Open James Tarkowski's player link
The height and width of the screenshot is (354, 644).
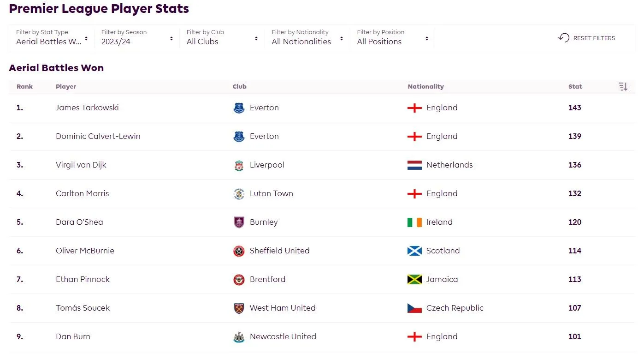(87, 108)
